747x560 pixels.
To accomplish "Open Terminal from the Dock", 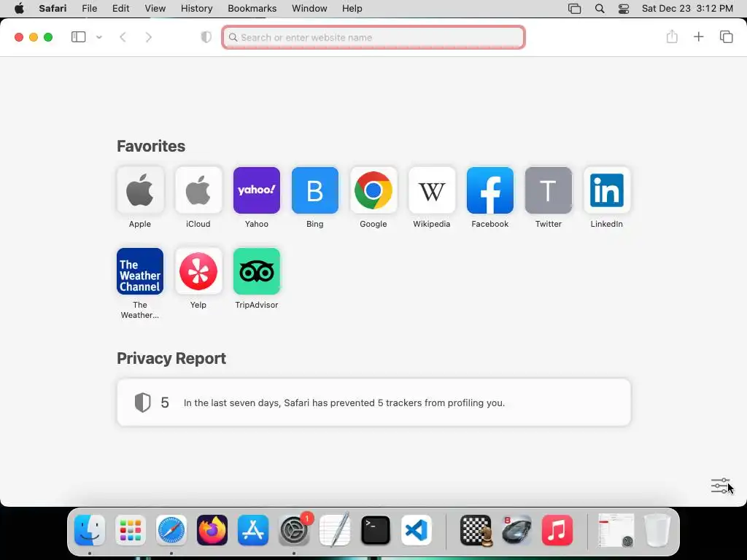I will (x=376, y=530).
